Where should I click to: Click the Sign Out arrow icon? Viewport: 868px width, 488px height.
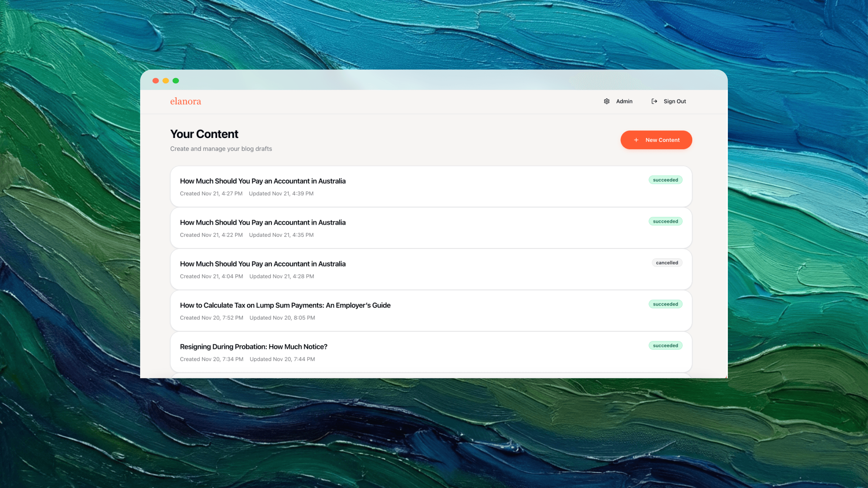tap(654, 102)
